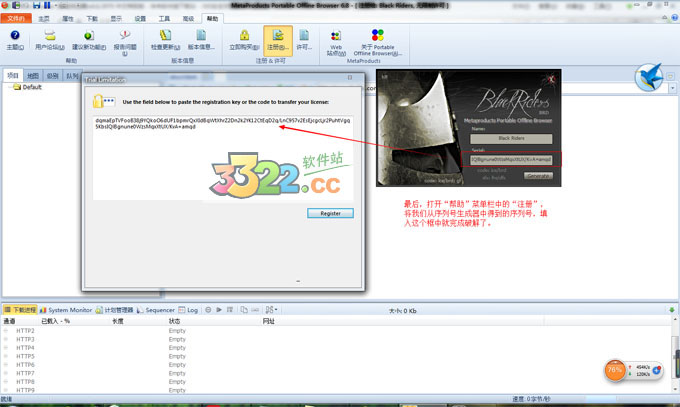Viewport: 680px width, 407px height.
Task: Click the highlighted 注册 register ribbon button
Action: tap(278, 40)
